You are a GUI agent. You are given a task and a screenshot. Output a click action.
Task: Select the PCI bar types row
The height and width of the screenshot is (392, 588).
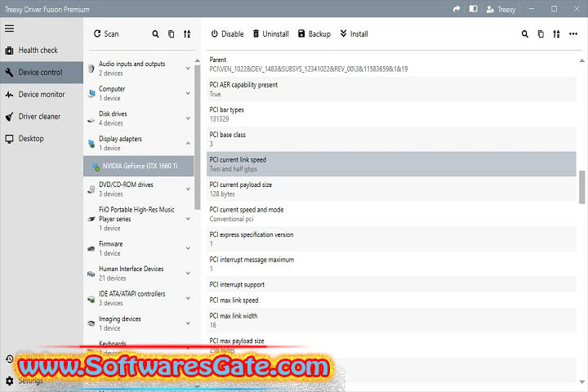pos(391,114)
